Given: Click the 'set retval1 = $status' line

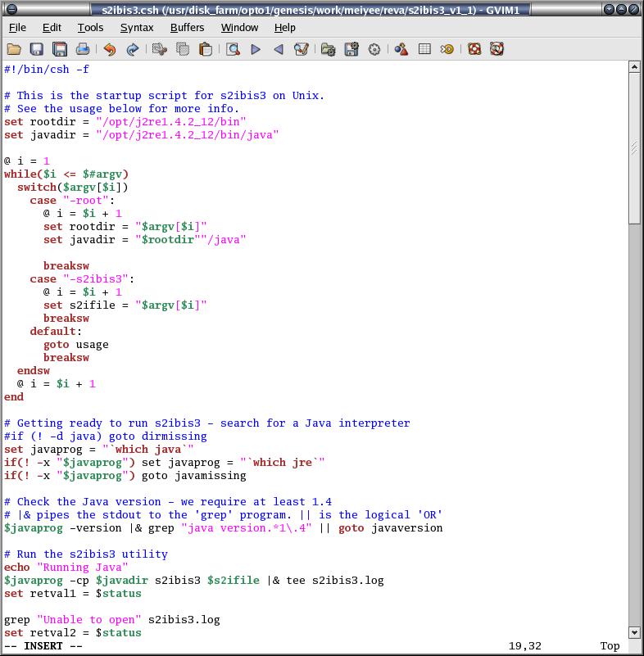Looking at the screenshot, I should point(73,593).
